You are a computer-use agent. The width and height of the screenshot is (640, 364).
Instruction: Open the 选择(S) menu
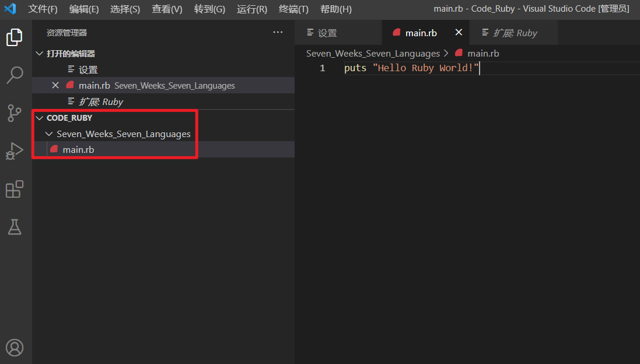point(125,9)
